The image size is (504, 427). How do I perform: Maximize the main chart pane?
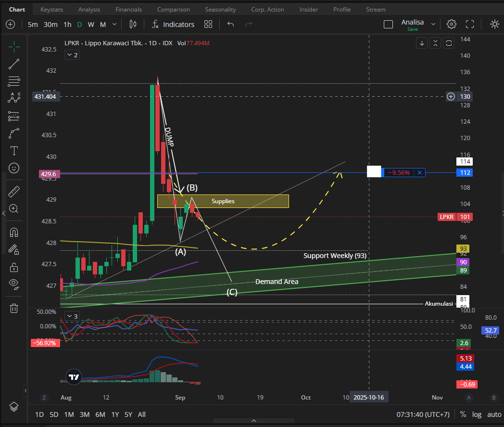pyautogui.click(x=449, y=43)
